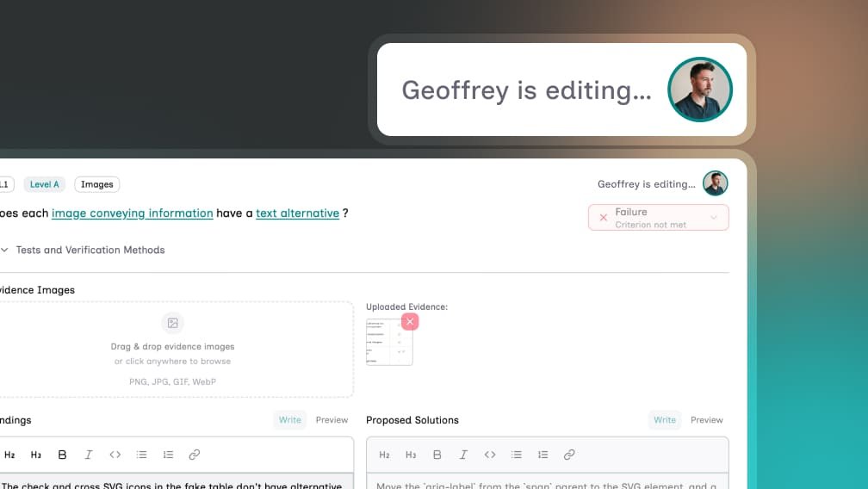Toggle bold in Findings toolbar
This screenshot has width=868, height=489.
(62, 455)
